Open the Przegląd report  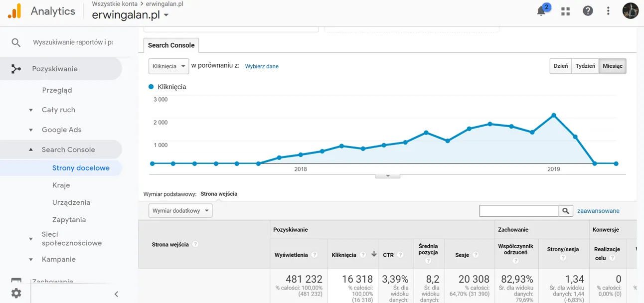click(x=57, y=90)
